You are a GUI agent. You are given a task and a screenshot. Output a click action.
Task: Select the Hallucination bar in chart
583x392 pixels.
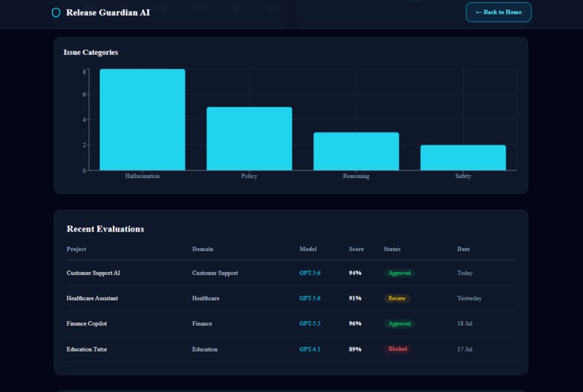[142, 119]
